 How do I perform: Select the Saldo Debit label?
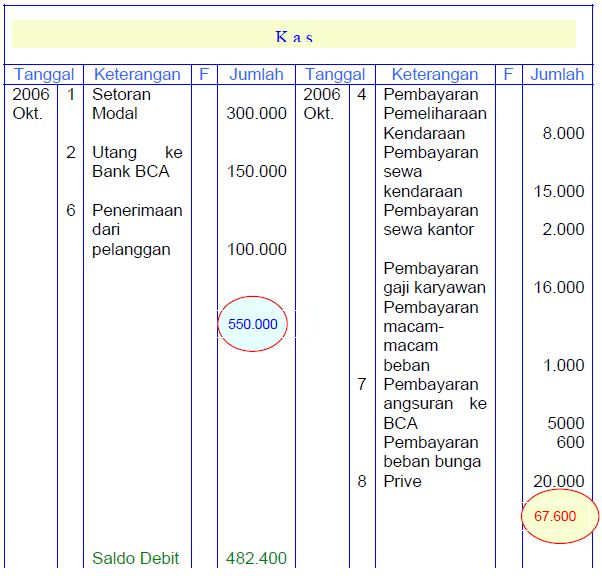coord(136,558)
